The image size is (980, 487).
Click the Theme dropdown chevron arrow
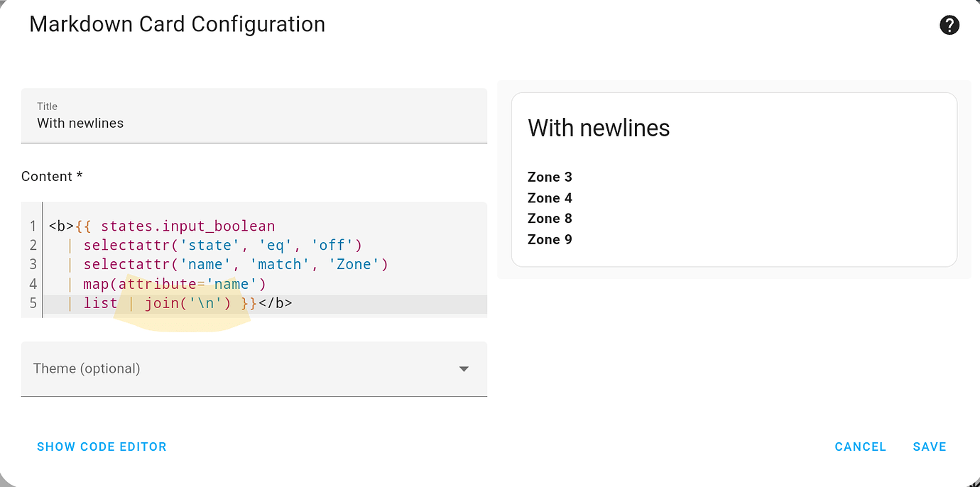tap(463, 369)
